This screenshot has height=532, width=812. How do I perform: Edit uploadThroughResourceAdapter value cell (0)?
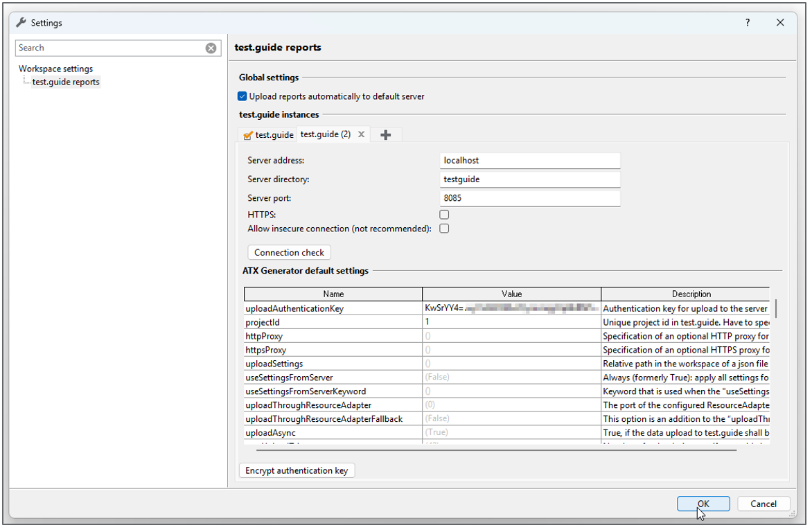511,406
